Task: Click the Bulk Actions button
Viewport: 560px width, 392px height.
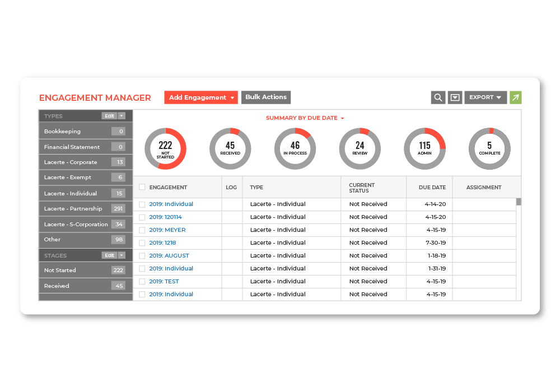Action: (x=266, y=97)
